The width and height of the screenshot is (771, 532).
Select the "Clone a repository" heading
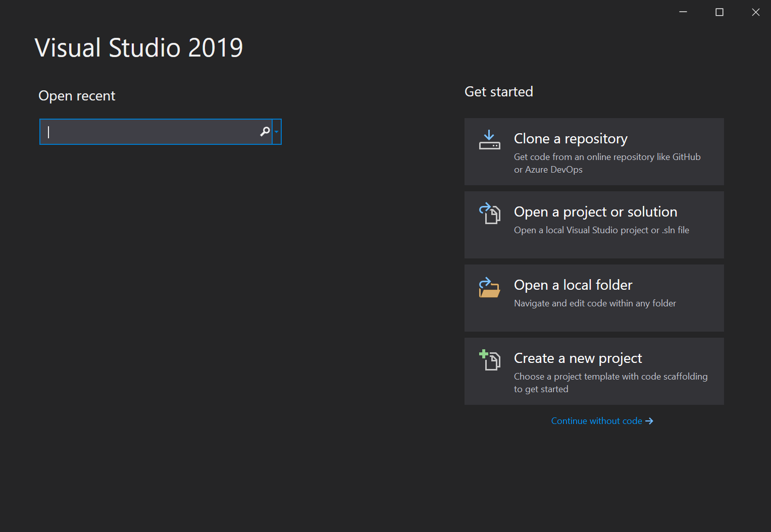571,139
